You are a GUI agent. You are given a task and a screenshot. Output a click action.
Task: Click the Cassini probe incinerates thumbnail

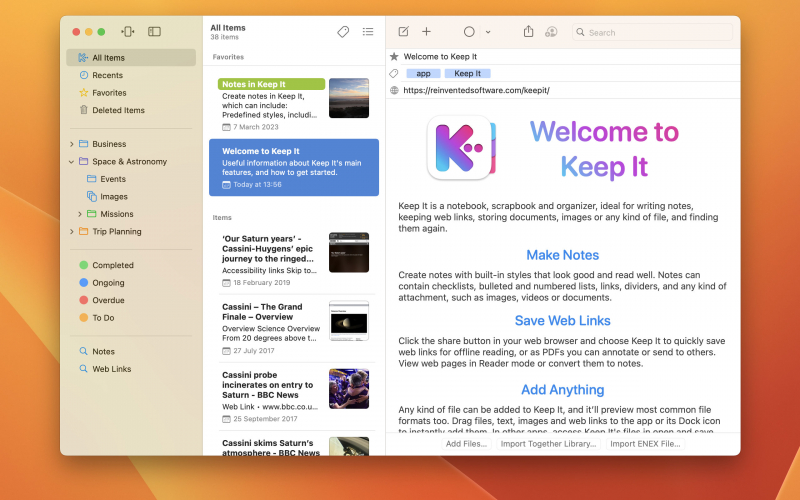point(349,389)
